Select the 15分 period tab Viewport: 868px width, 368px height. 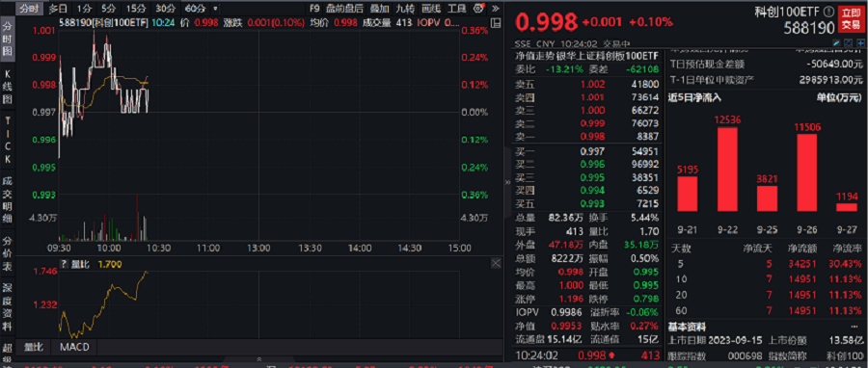[136, 9]
